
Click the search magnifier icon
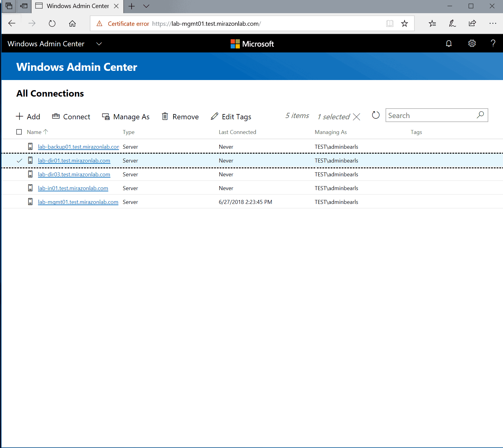(480, 115)
